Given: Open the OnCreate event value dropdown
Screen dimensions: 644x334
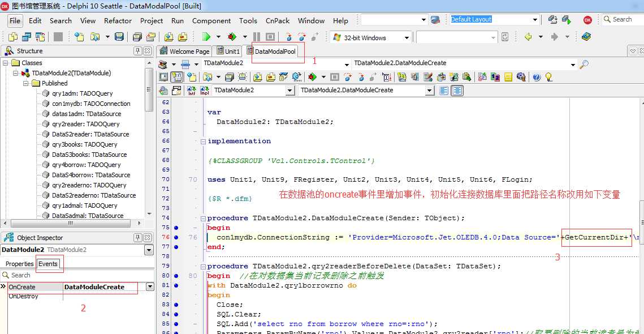Looking at the screenshot, I should click(150, 287).
